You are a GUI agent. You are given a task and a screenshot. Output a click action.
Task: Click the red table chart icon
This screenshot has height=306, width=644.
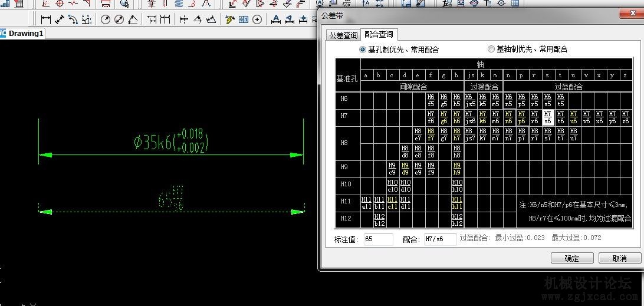click(18, 4)
